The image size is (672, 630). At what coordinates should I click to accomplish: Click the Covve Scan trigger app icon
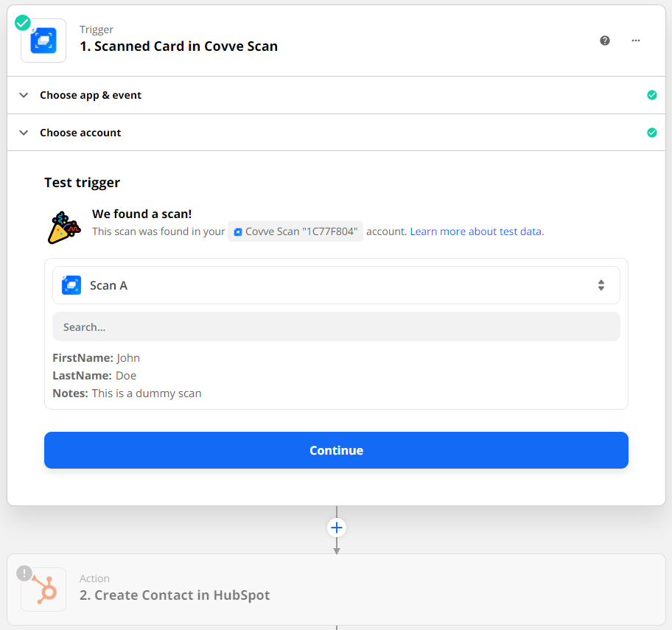(43, 41)
